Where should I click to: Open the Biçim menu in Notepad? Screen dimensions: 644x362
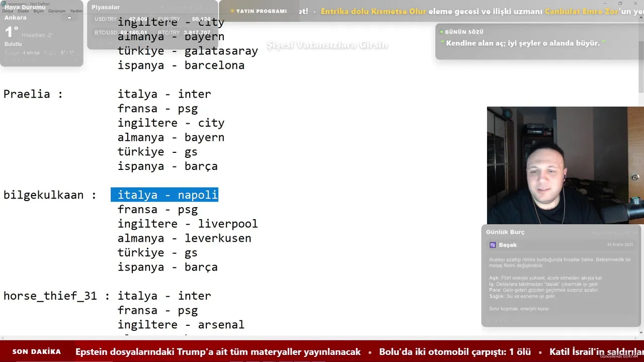click(x=38, y=11)
